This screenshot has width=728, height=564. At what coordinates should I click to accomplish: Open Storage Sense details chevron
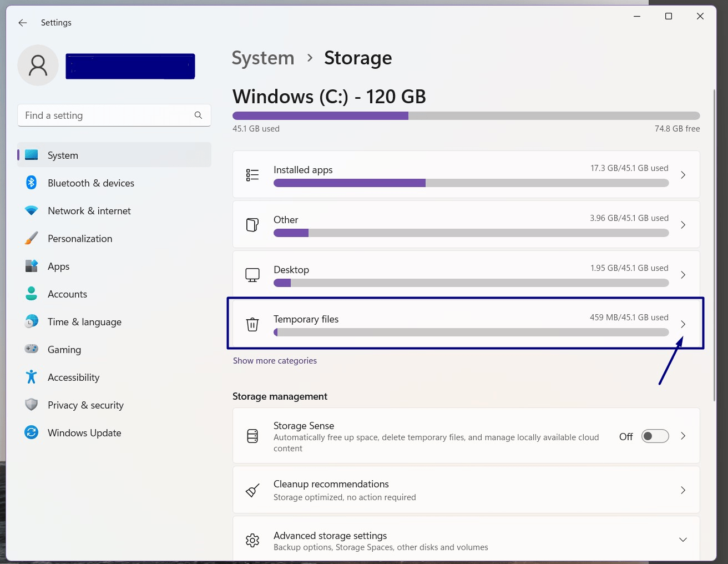click(x=683, y=436)
